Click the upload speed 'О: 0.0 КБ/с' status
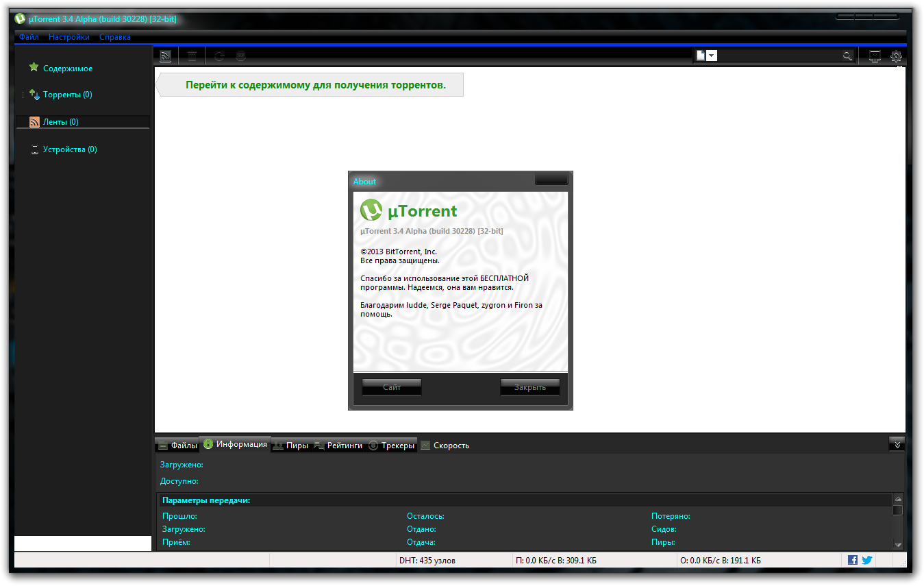 pyautogui.click(x=720, y=561)
